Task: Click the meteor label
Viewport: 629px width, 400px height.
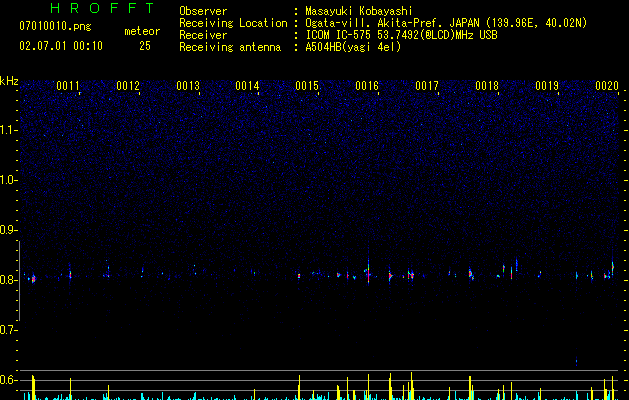Action: point(142,31)
